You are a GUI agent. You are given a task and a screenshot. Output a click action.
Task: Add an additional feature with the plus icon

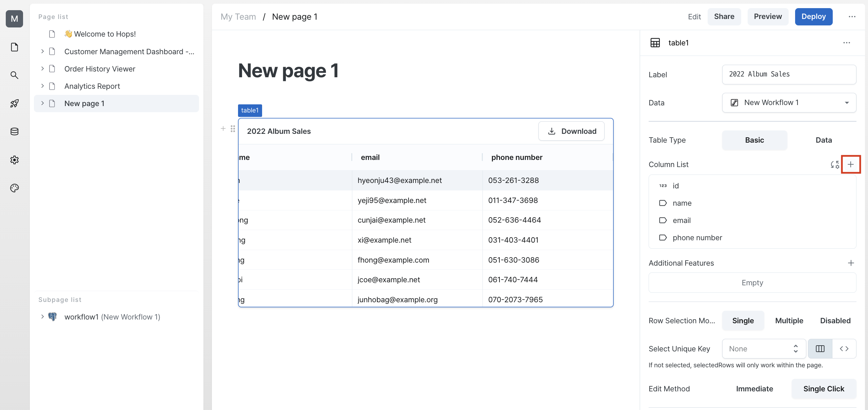click(851, 263)
